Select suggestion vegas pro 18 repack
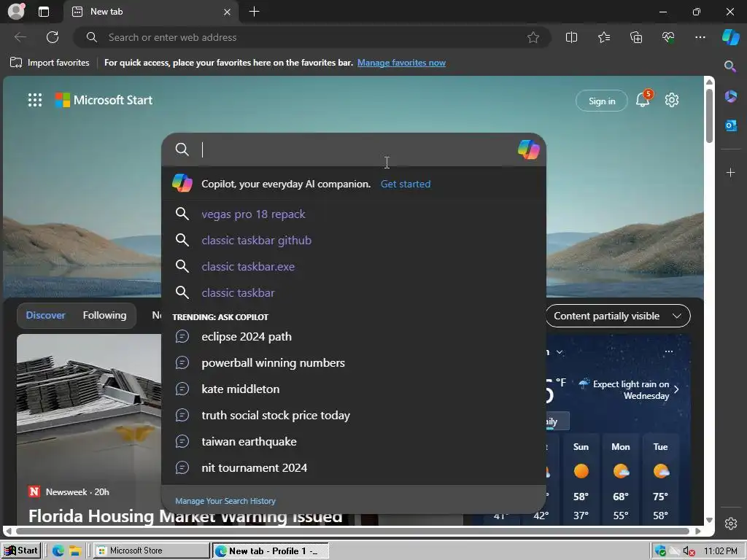 (x=354, y=214)
